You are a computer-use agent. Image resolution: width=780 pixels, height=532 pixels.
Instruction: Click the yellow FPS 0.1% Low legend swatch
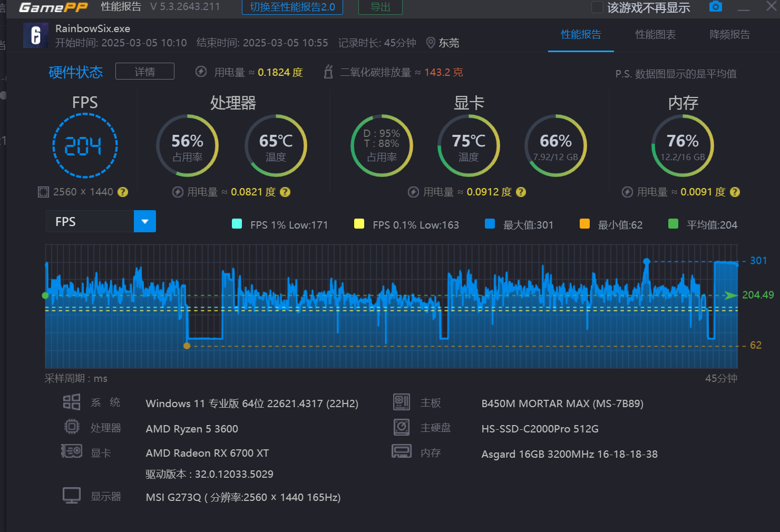pyautogui.click(x=359, y=224)
